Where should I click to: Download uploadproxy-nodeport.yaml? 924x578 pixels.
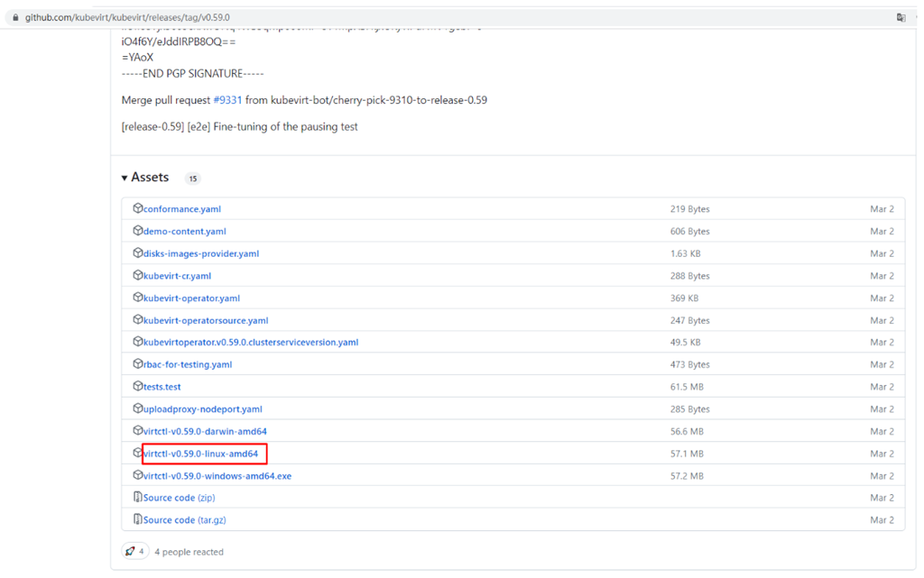(203, 409)
